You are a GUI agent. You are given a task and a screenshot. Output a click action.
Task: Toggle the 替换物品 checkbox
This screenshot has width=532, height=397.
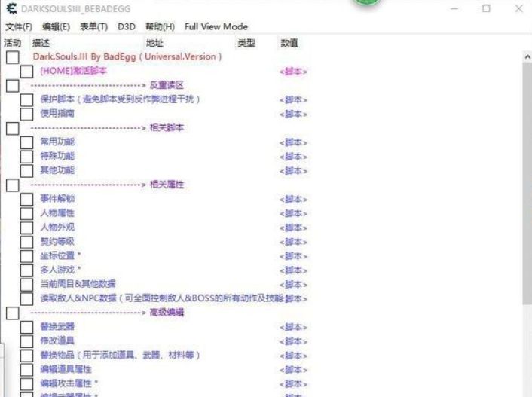click(x=26, y=356)
